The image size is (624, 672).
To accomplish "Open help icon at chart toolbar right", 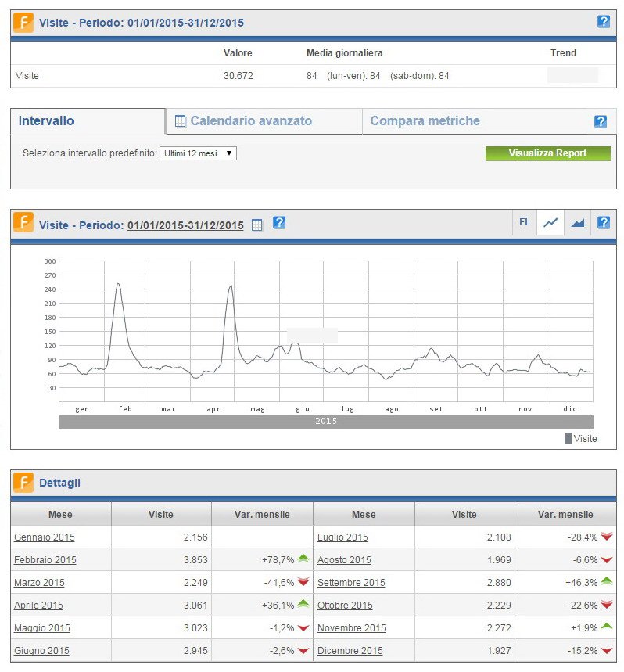I will (x=603, y=223).
